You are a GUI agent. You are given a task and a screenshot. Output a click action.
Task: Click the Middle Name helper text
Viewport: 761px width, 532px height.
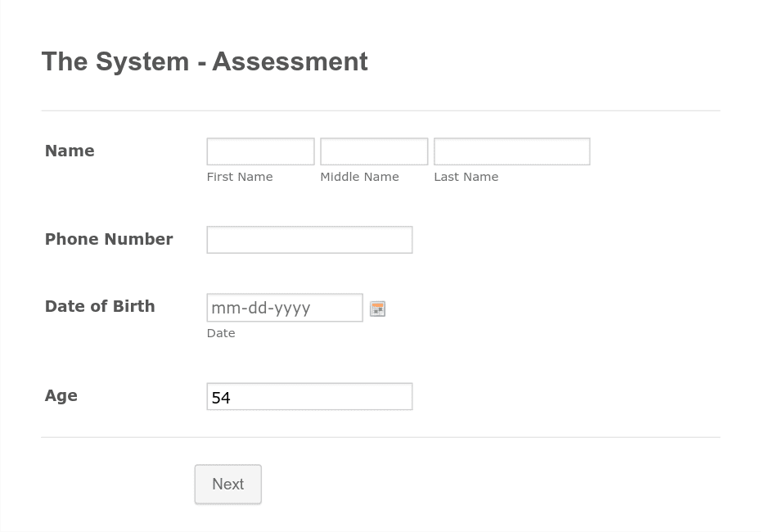click(x=358, y=176)
